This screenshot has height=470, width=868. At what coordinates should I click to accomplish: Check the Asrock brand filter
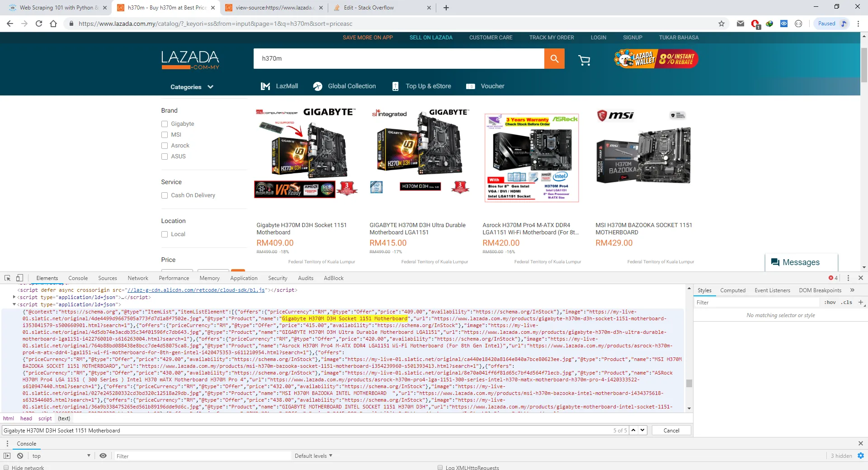pyautogui.click(x=165, y=146)
